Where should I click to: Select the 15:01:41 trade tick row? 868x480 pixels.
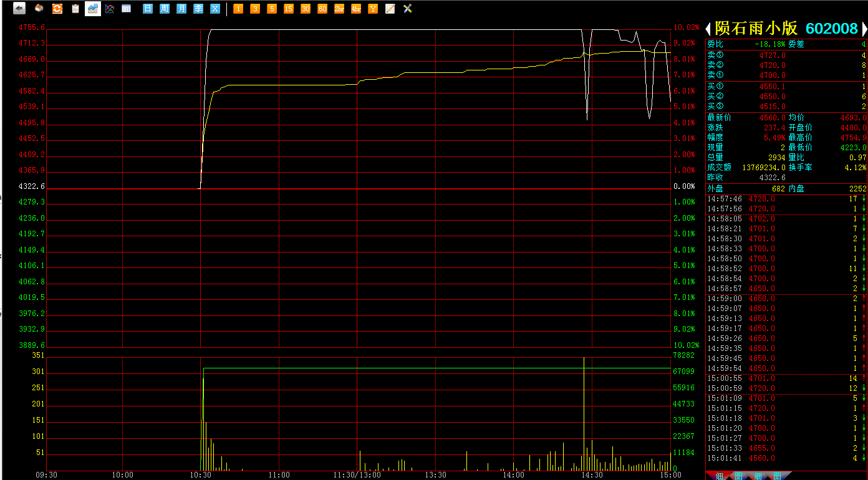tap(786, 458)
